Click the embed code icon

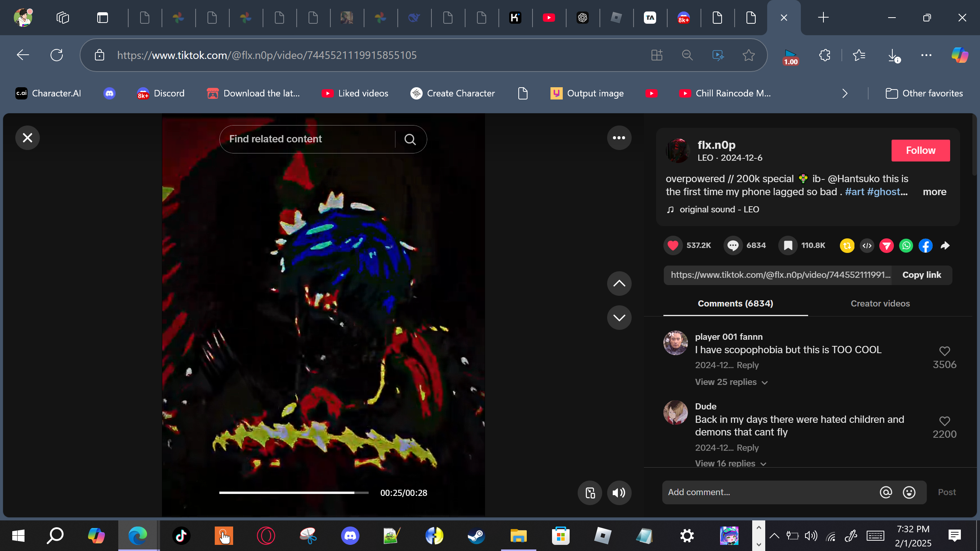tap(867, 245)
